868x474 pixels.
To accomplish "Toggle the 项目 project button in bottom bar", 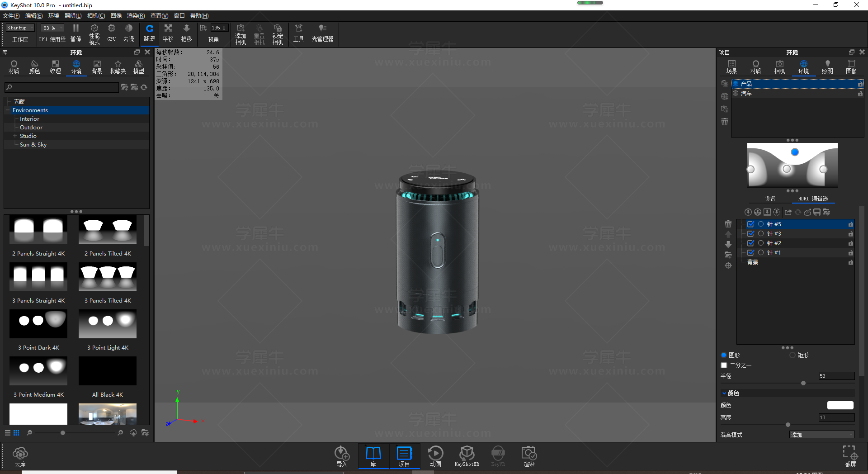I will [404, 456].
